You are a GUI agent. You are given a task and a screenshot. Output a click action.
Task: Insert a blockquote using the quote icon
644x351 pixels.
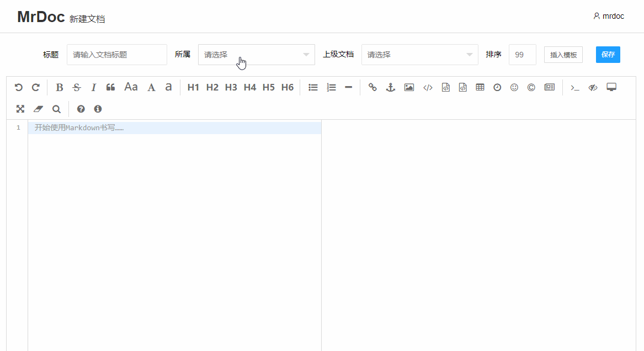pyautogui.click(x=110, y=87)
